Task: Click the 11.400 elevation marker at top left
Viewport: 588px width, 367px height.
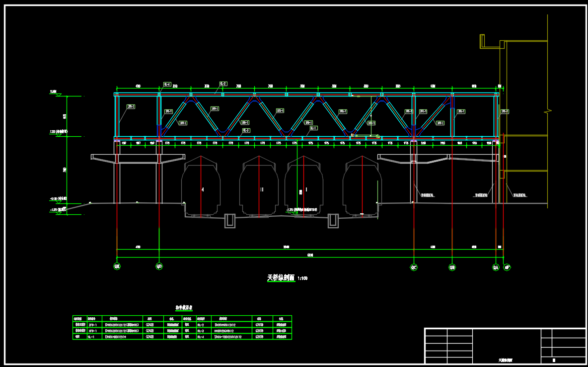Action: pos(53,92)
